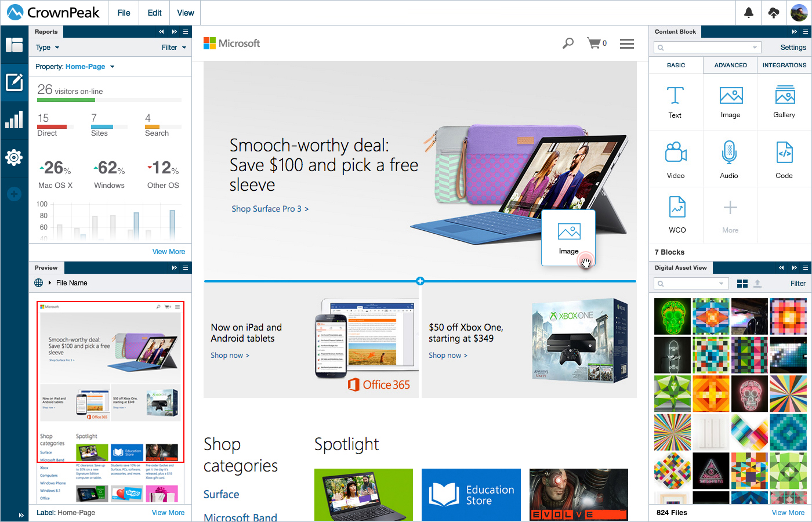Open the notifications bell icon
Image resolution: width=812 pixels, height=522 pixels.
(749, 13)
